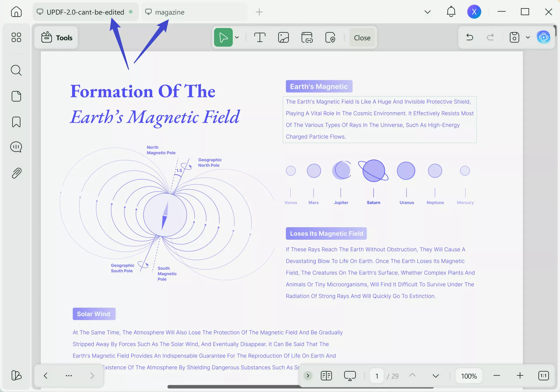Open the search panel in the sidebar

16,70
